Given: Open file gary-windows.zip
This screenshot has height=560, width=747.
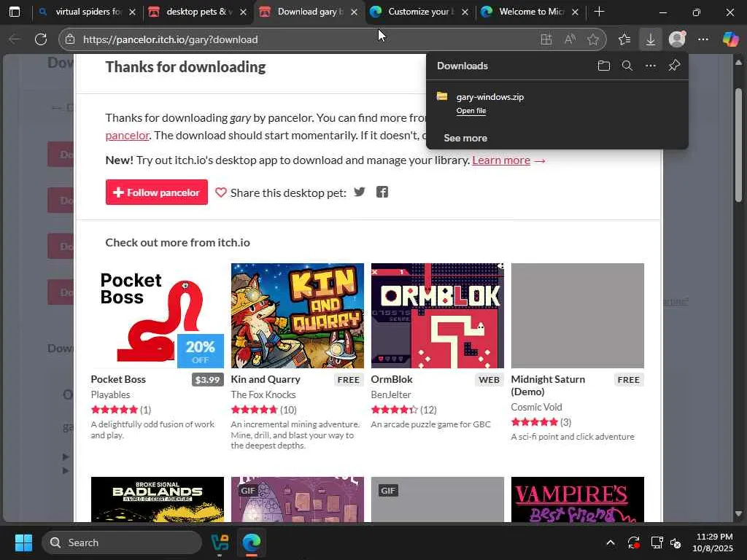Looking at the screenshot, I should (x=471, y=111).
